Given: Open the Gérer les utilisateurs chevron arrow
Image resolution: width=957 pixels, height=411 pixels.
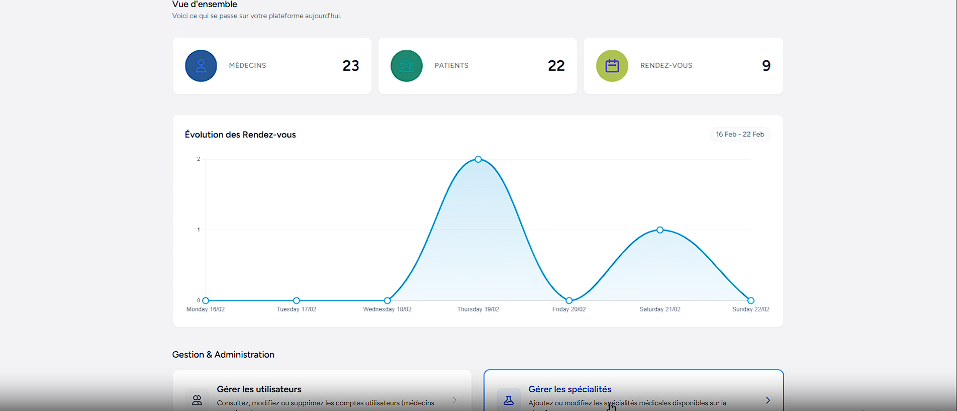Looking at the screenshot, I should point(455,400).
